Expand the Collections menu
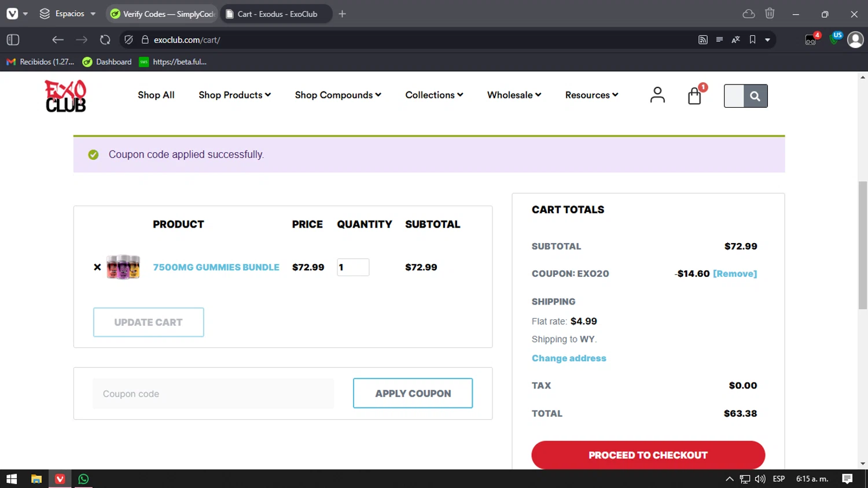Screen dimensions: 868x488 (434, 95)
